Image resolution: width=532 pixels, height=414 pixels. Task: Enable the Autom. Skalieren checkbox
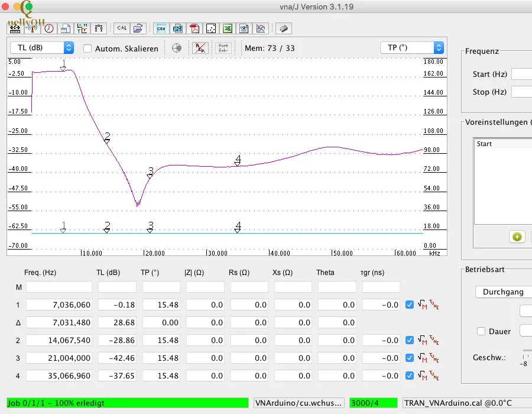[x=87, y=48]
